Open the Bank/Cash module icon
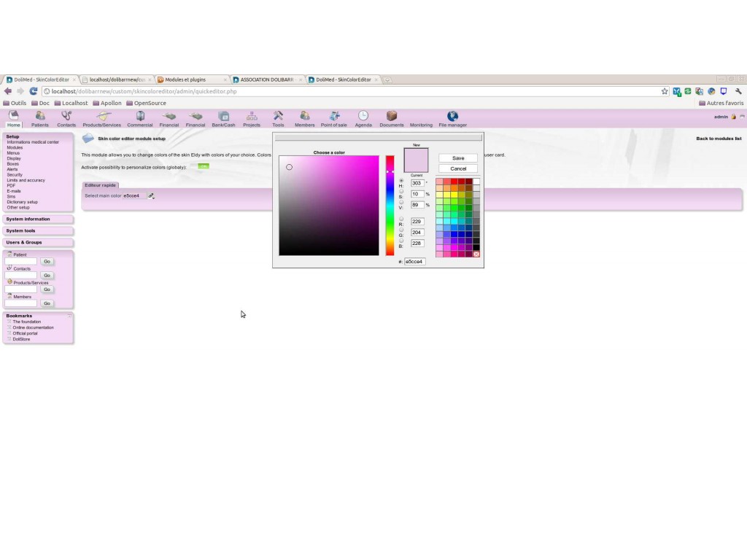Image resolution: width=747 pixels, height=560 pixels. tap(223, 116)
